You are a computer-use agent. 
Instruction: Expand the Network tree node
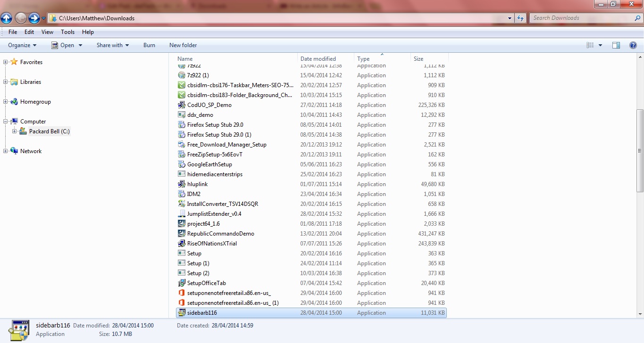tap(5, 151)
